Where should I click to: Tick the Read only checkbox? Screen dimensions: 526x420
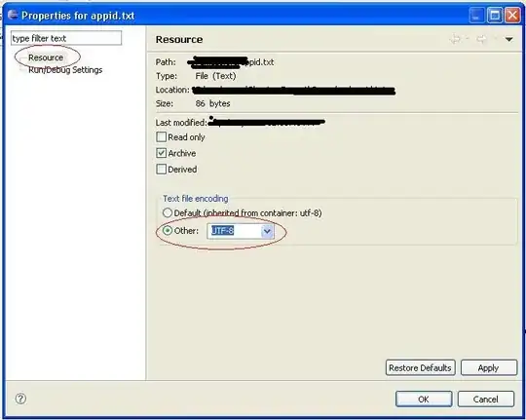pos(162,137)
